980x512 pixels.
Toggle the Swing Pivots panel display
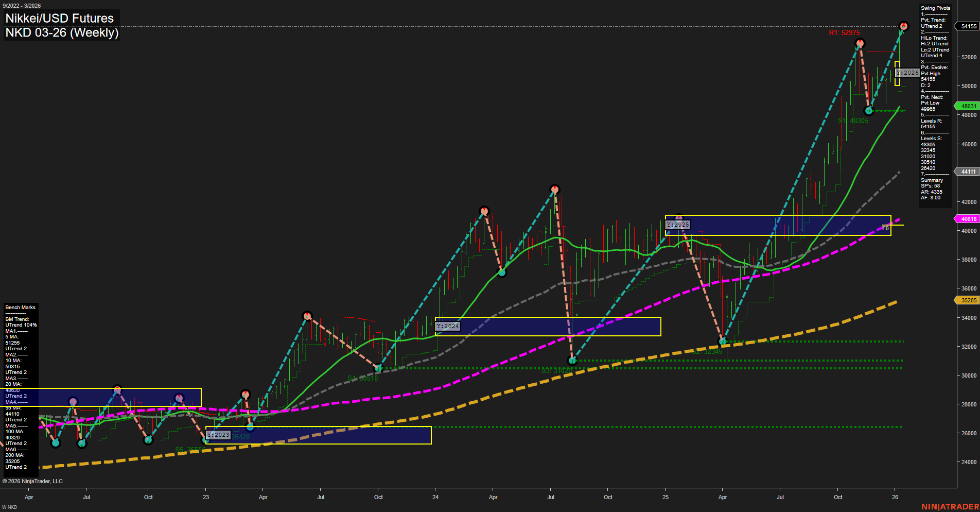[935, 8]
